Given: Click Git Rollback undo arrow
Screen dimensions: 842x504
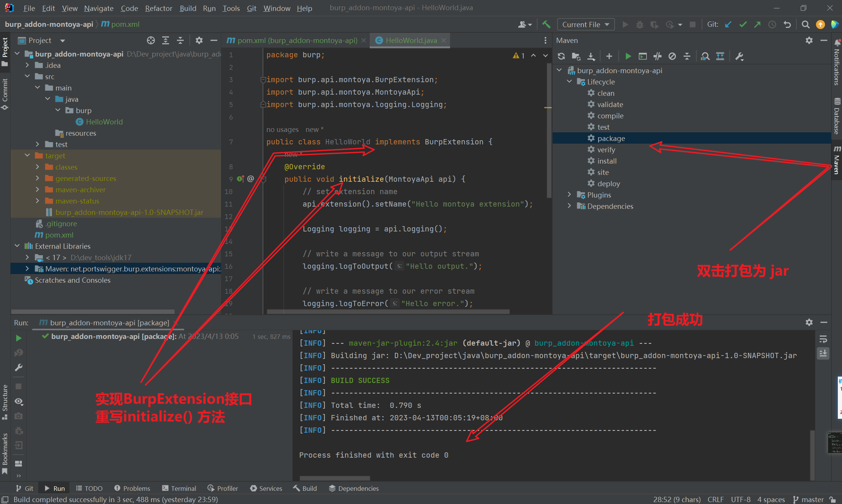Looking at the screenshot, I should (x=787, y=25).
